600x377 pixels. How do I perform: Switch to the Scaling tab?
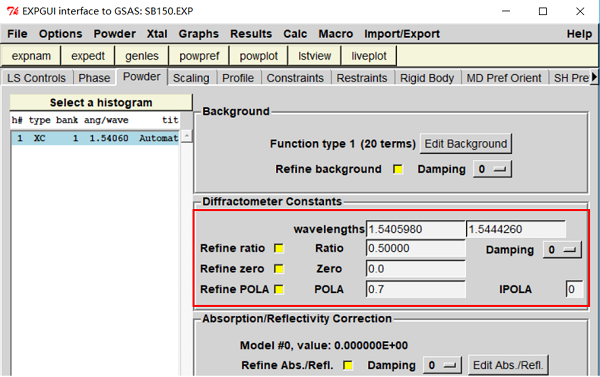click(191, 78)
